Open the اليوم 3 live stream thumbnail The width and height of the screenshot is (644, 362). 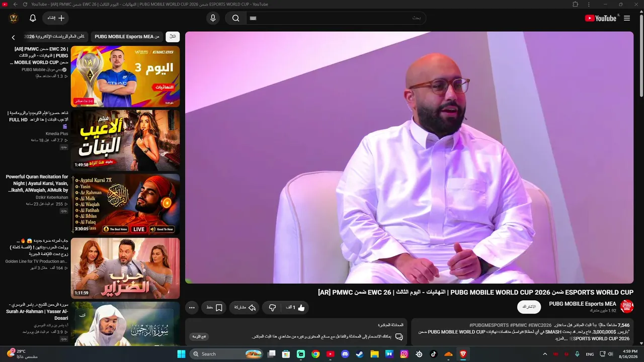pos(125,76)
